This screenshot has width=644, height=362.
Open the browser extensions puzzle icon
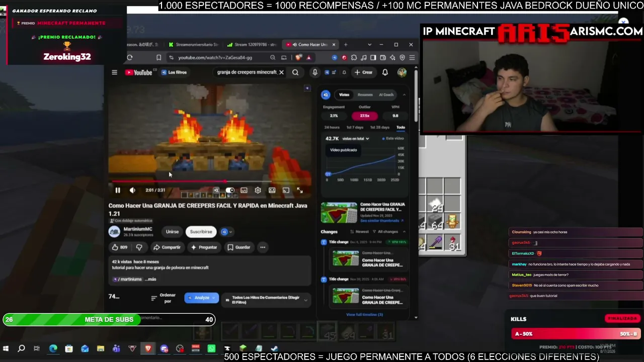tap(354, 58)
